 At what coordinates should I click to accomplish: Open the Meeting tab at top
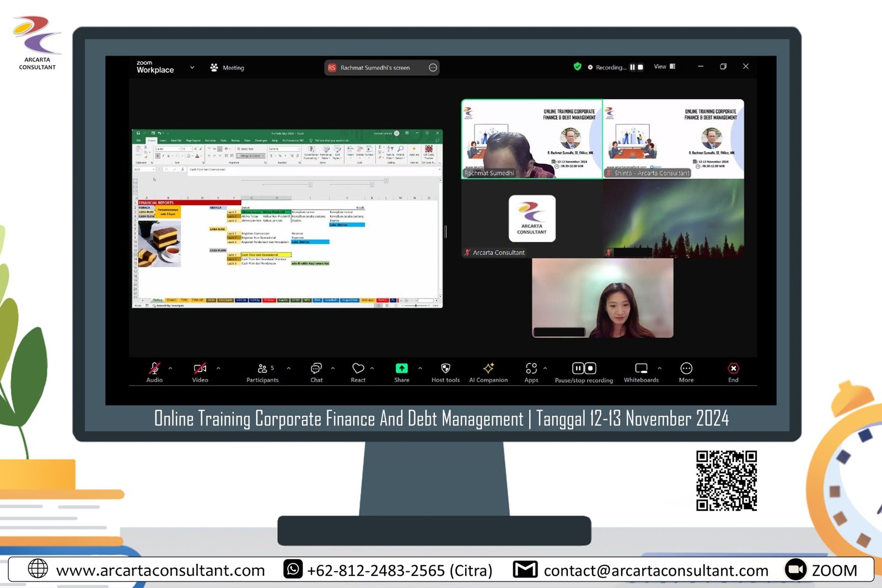click(227, 68)
